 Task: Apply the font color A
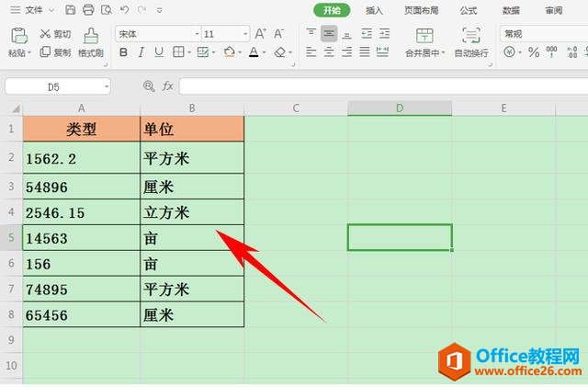point(254,52)
